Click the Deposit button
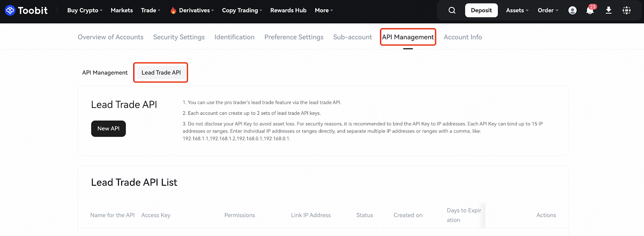The image size is (644, 236). tap(481, 10)
